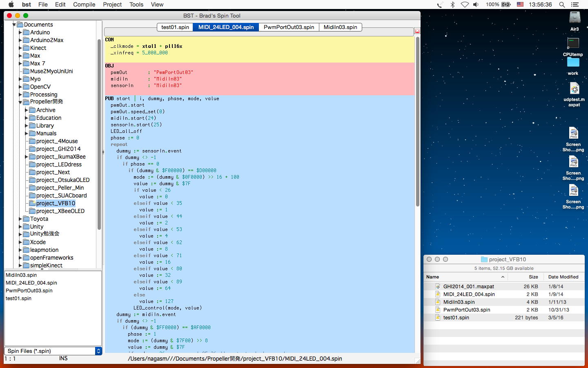Open Spotlight search magnifier in menu bar
The image size is (588, 368).
coord(562,4)
